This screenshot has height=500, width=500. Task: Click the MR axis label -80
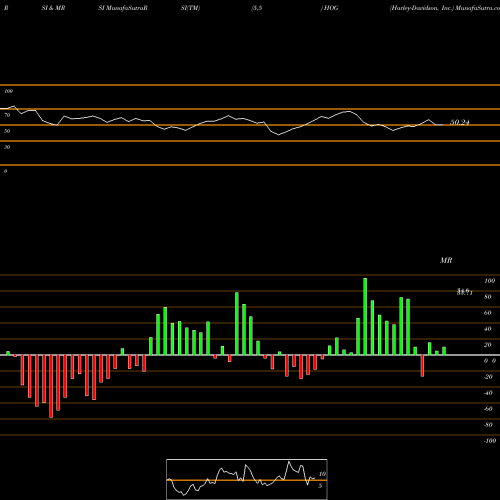[488, 425]
